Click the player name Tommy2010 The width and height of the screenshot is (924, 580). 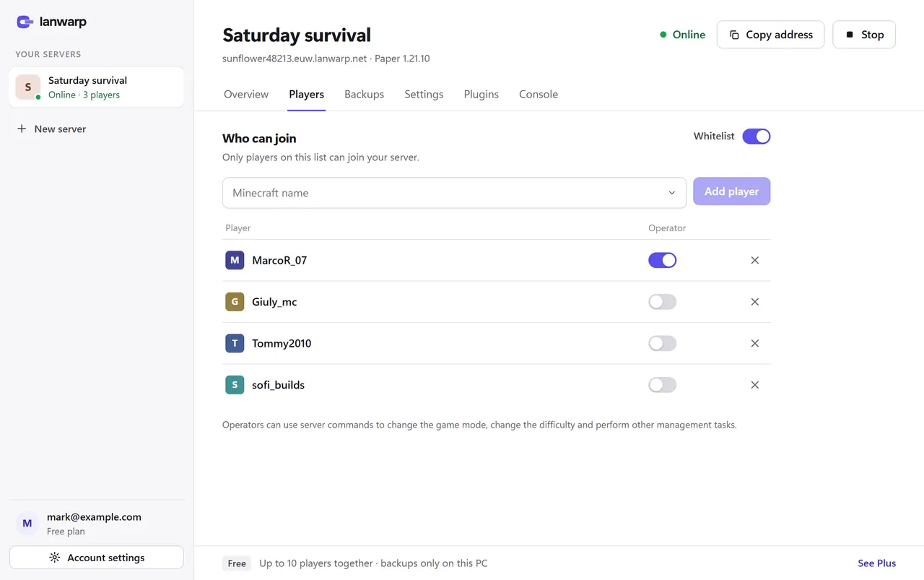(x=282, y=343)
